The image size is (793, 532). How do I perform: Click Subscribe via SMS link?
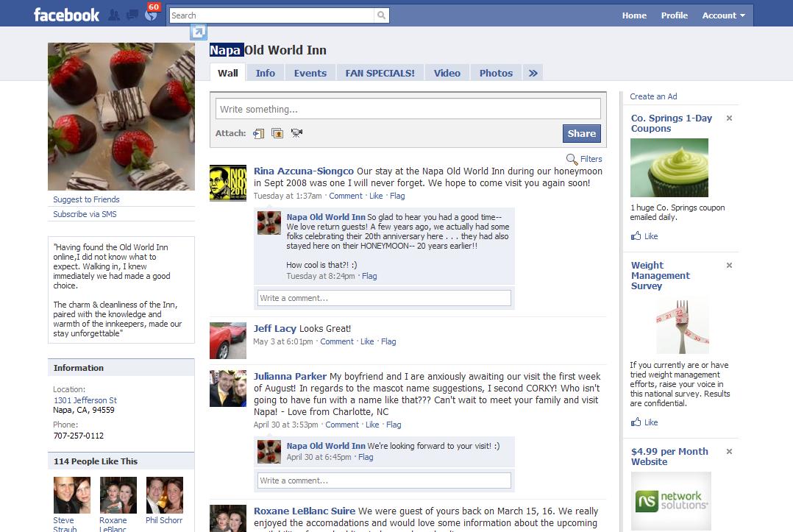(85, 214)
